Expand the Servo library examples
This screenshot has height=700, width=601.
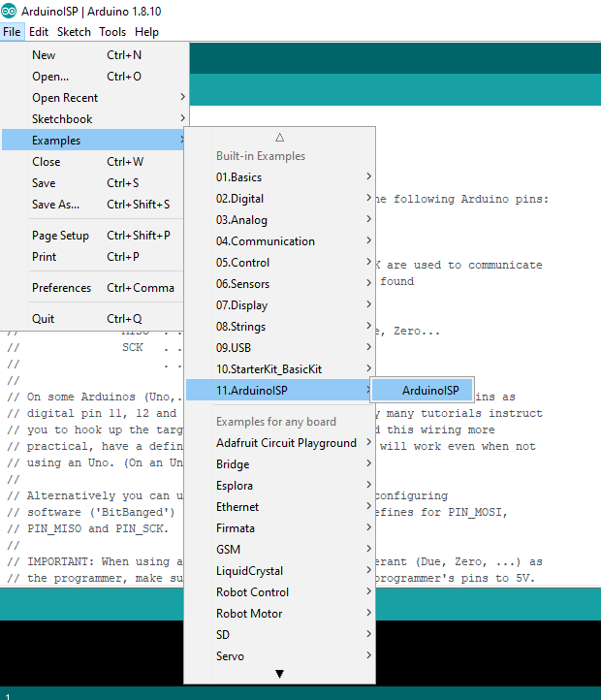[x=279, y=656]
